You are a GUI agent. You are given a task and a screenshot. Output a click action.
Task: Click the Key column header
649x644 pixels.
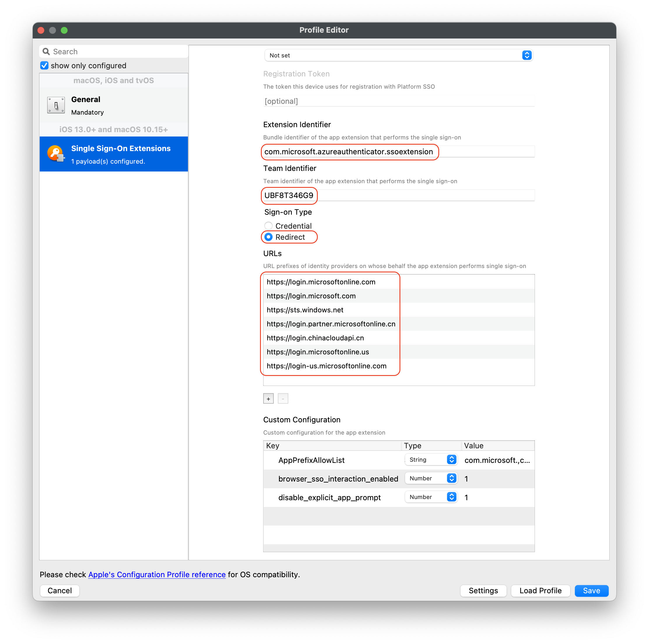(332, 446)
